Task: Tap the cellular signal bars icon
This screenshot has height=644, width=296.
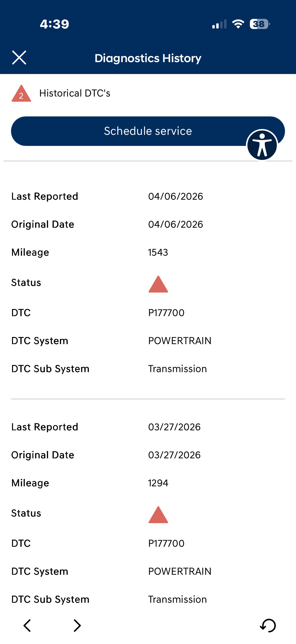Action: tap(219, 24)
